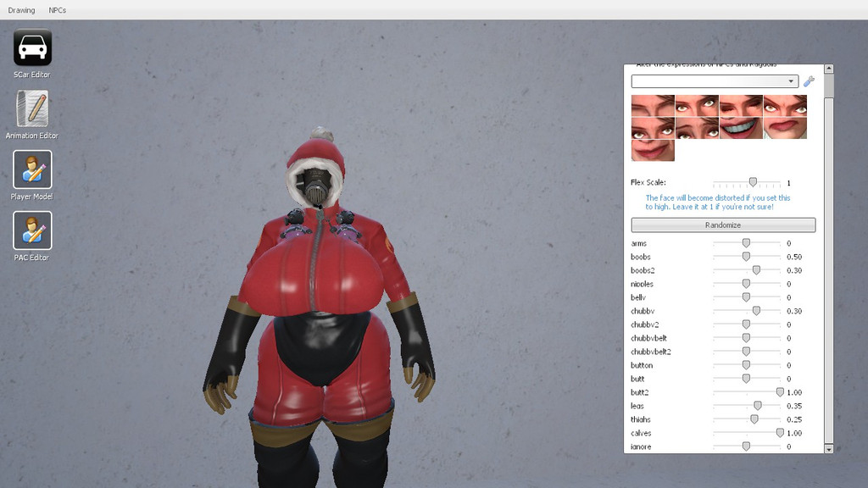
Task: Click the calves value 1.00
Action: click(794, 433)
